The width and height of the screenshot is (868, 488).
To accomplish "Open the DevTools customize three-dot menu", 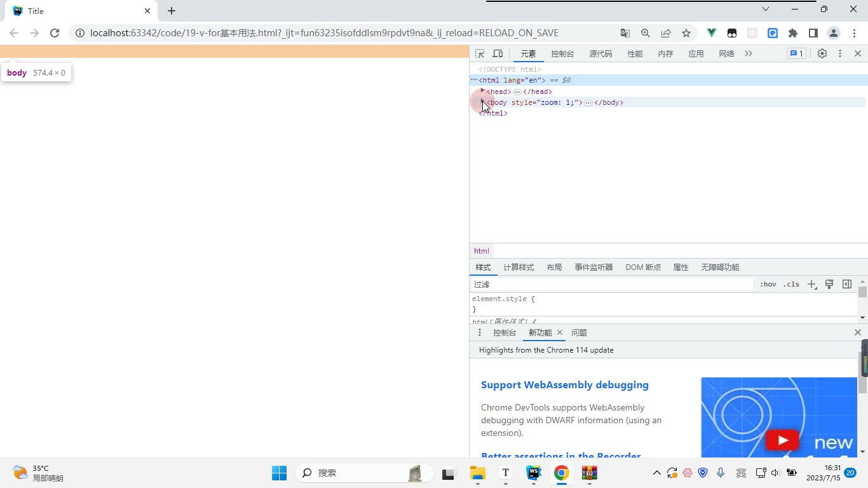I will [840, 54].
